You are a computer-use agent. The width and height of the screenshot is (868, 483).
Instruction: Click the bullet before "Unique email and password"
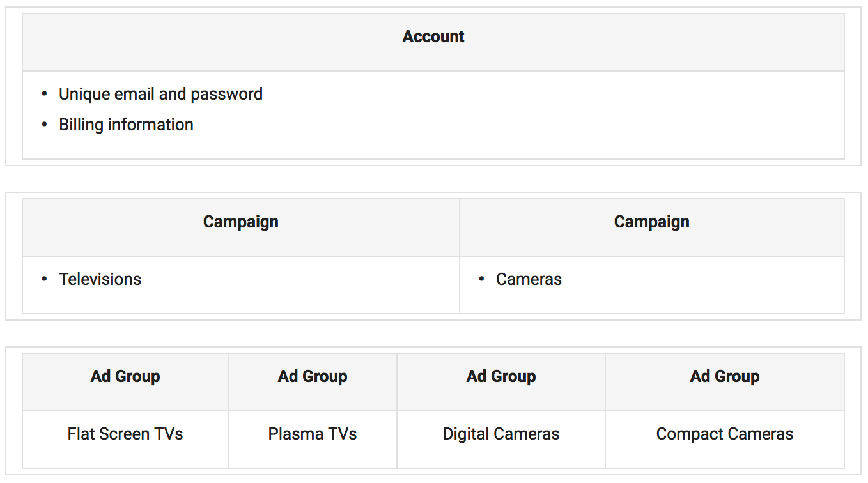pos(45,94)
